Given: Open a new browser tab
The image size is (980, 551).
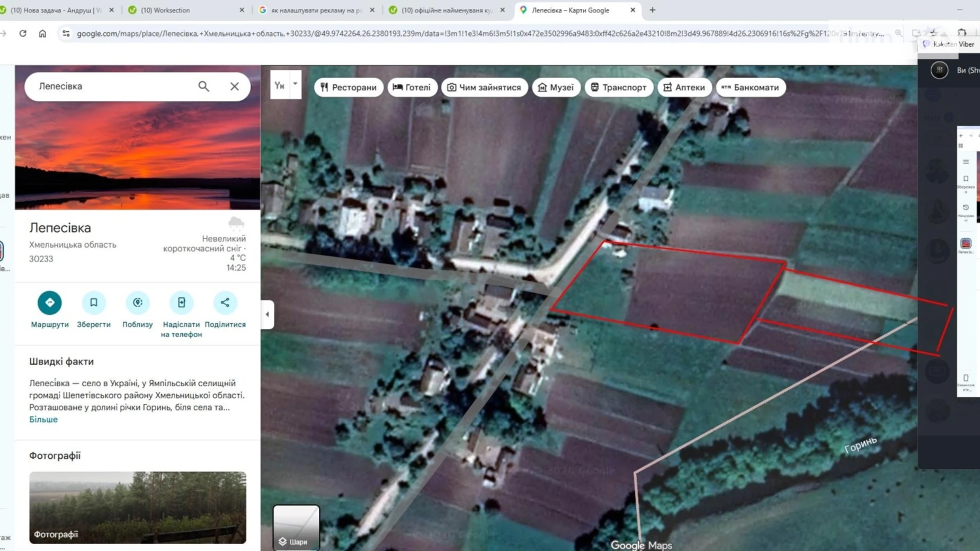Looking at the screenshot, I should 652,10.
